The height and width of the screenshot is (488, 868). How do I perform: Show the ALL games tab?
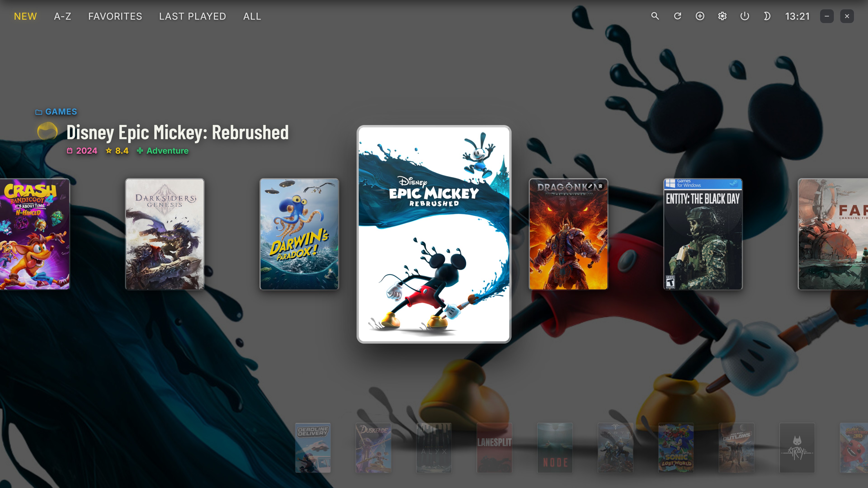252,16
